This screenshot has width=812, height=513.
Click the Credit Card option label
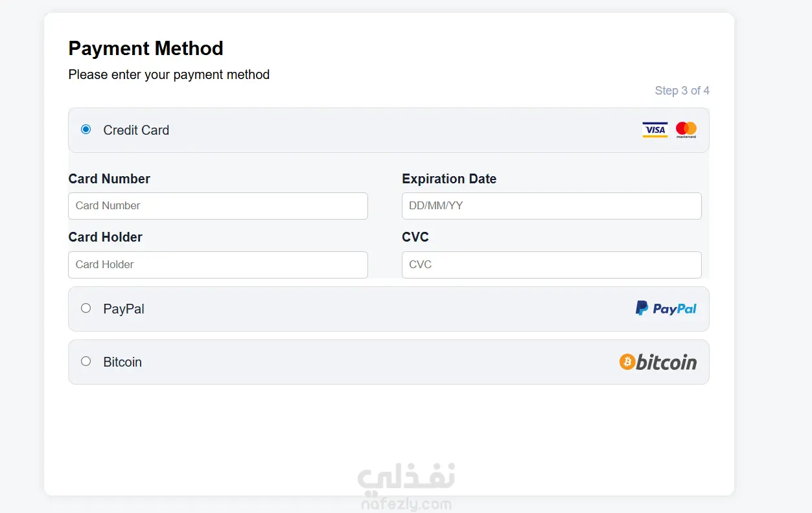click(x=136, y=130)
